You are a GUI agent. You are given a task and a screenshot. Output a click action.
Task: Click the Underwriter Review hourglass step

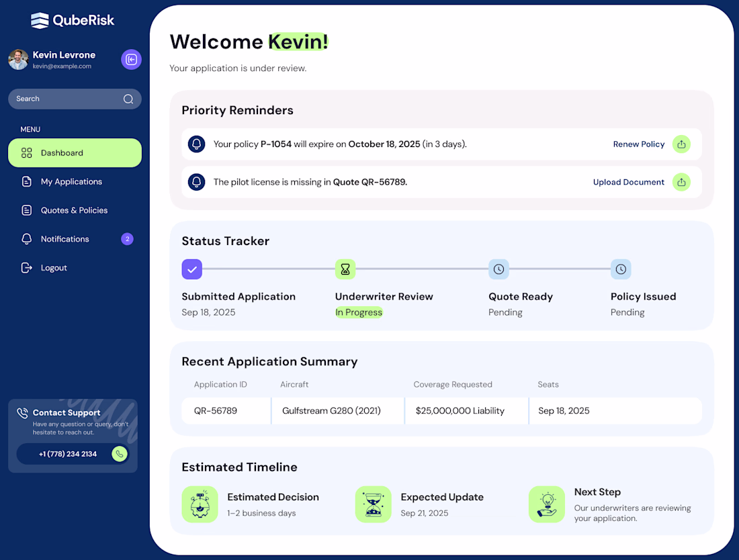(x=345, y=269)
